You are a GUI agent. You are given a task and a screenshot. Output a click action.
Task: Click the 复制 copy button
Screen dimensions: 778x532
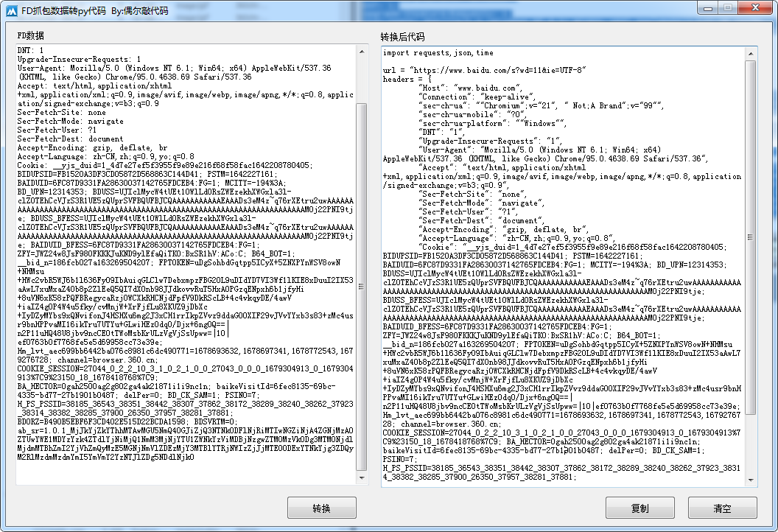[639, 508]
